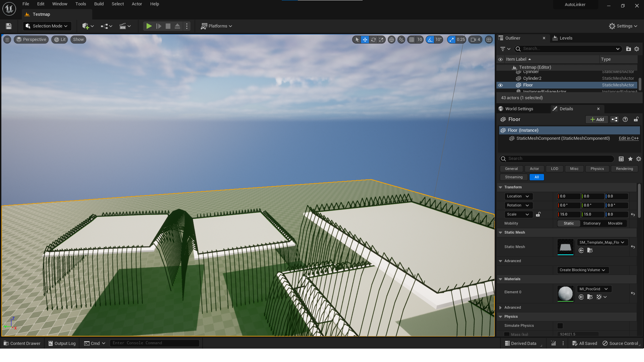Open the Cinematics clapperboard dropdown
This screenshot has width=644, height=362.
click(x=125, y=26)
